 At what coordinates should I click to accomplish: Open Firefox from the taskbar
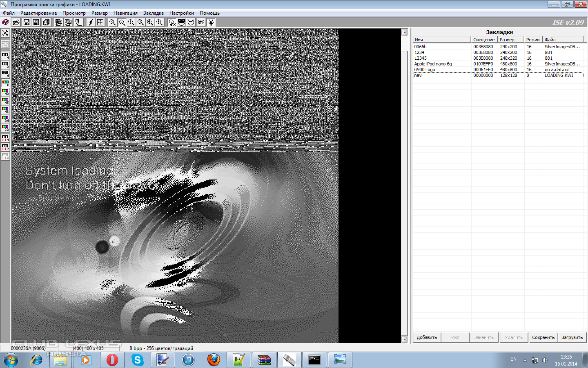tap(214, 360)
